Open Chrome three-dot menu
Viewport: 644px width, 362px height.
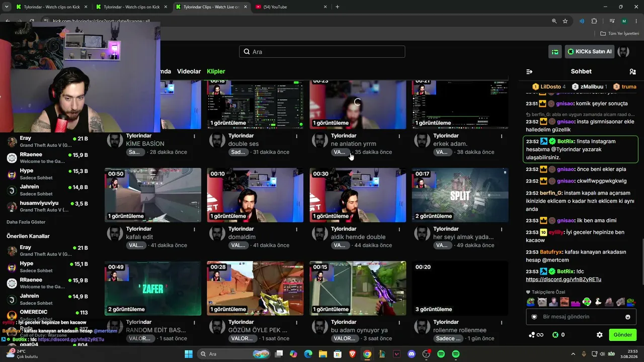pos(636,21)
